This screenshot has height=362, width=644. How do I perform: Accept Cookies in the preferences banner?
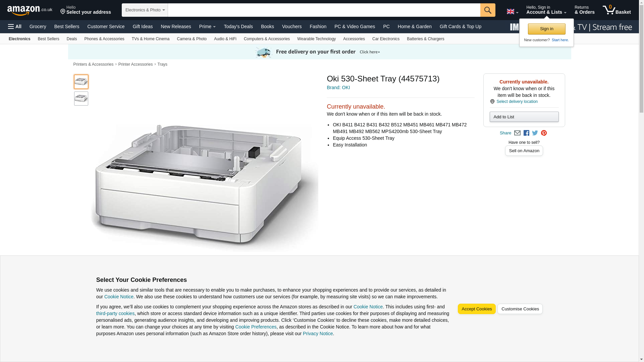[x=476, y=309]
